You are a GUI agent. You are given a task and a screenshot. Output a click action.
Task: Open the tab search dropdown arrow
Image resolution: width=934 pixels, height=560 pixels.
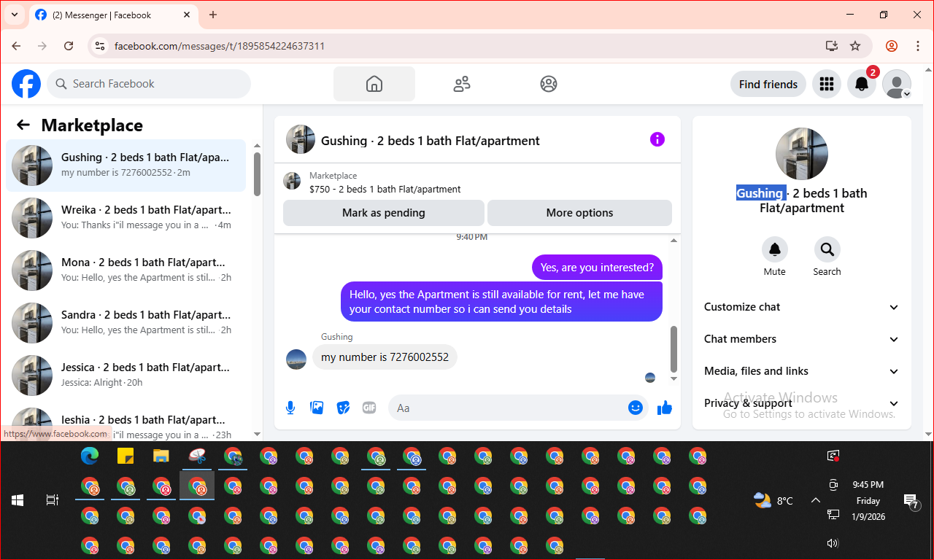pyautogui.click(x=14, y=15)
